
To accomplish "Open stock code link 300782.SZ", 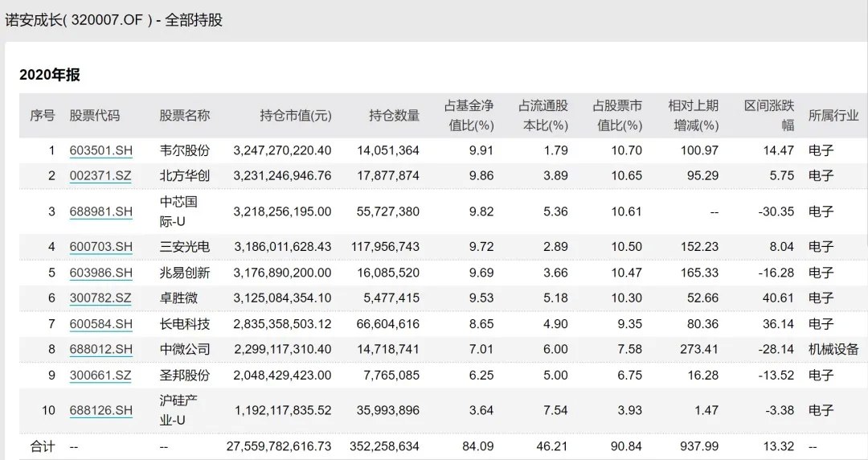I will point(100,298).
